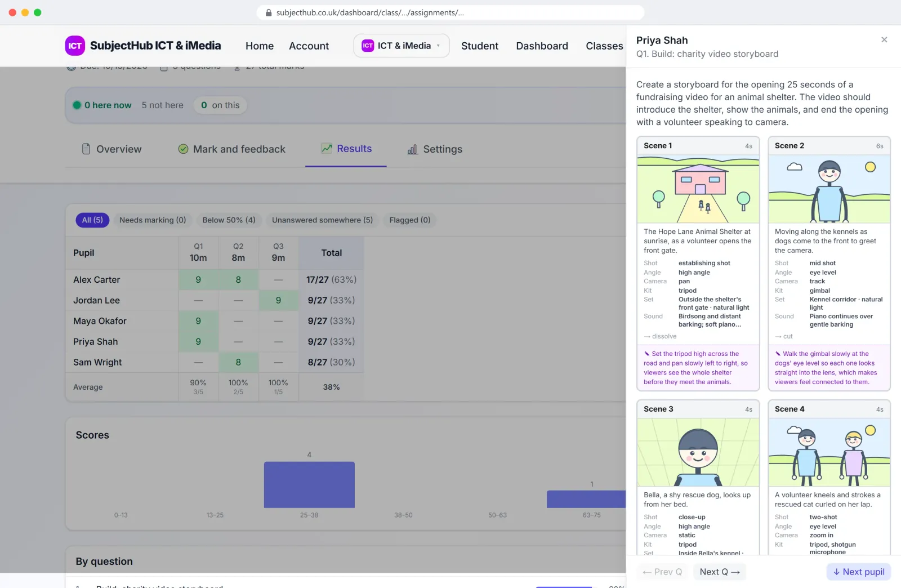This screenshot has height=588, width=901.
Task: Click the Scene 3 close-up thumbnail
Action: (x=698, y=452)
